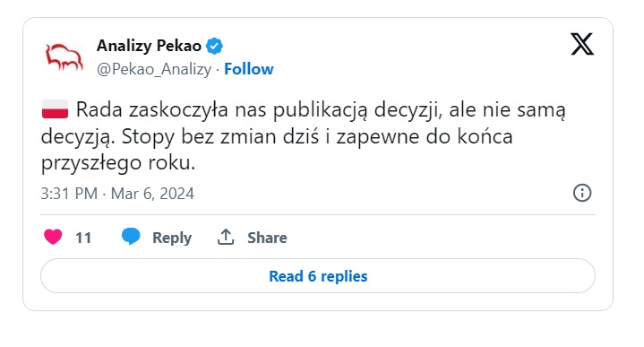Open the 3:31 PM timestamp link
This screenshot has width=644, height=347.
(x=69, y=194)
